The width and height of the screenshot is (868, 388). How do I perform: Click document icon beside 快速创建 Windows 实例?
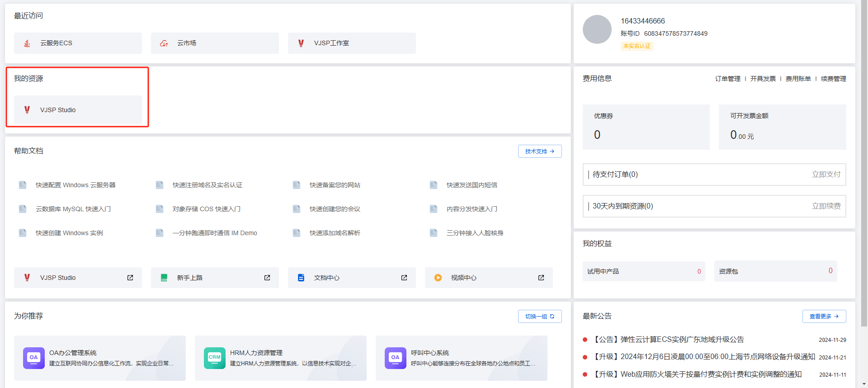[23, 233]
